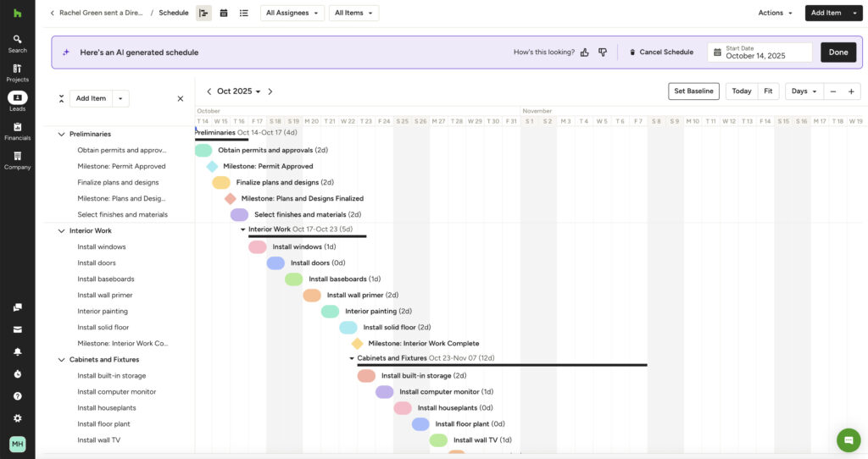This screenshot has width=868, height=459.
Task: Go to next month arrow
Action: click(270, 91)
